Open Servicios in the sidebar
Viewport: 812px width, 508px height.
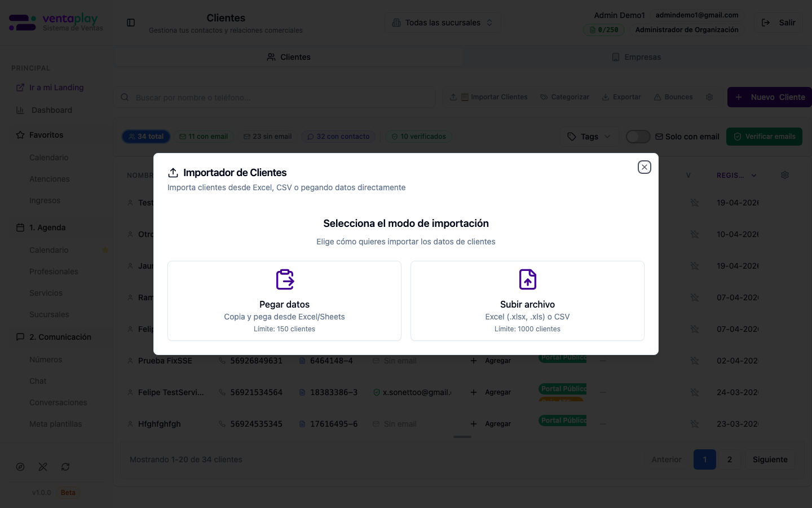(x=46, y=293)
